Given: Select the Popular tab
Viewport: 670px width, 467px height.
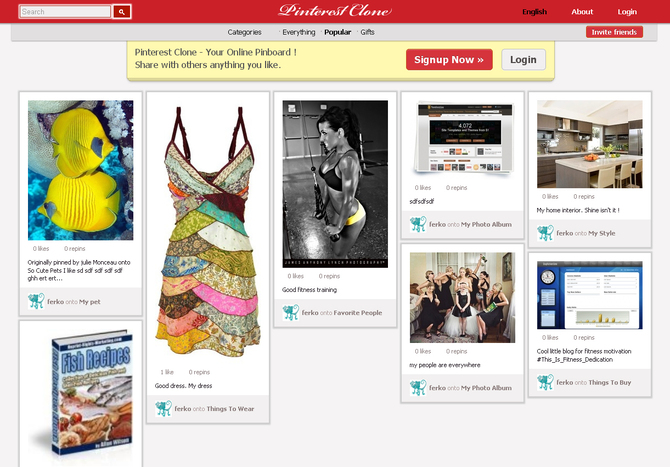Looking at the screenshot, I should (x=338, y=32).
